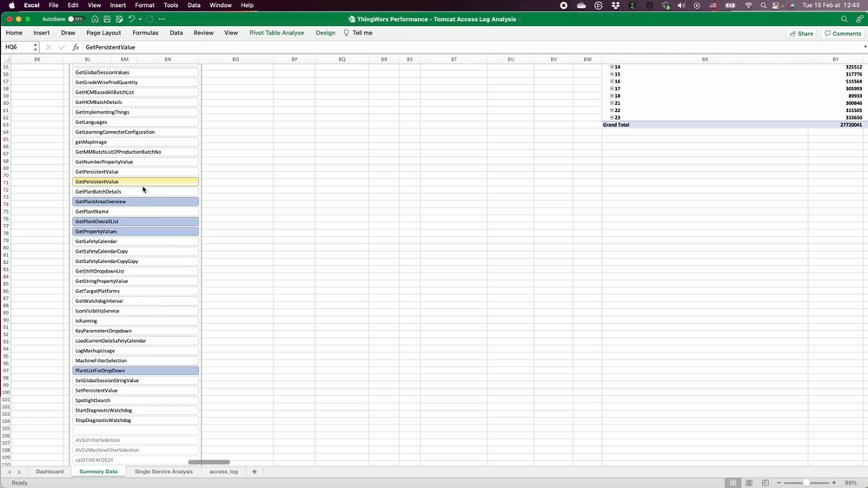Switch to Normal view icon

(x=733, y=483)
